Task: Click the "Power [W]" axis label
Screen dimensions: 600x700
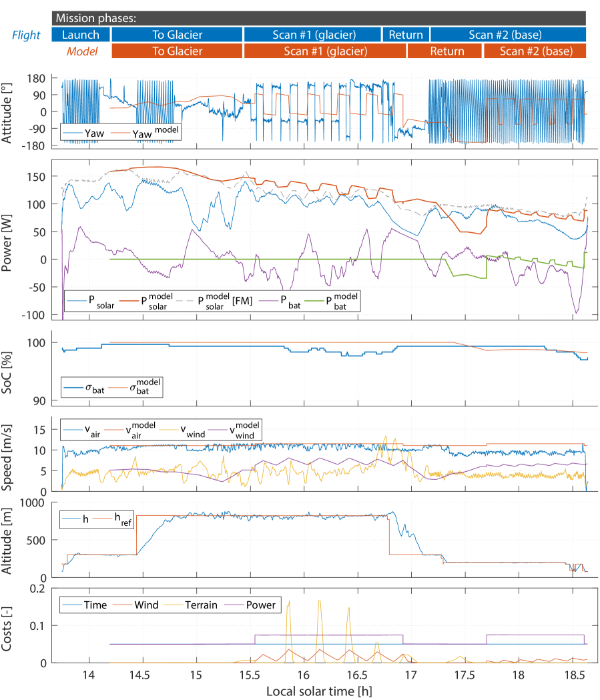Action: 6,242
